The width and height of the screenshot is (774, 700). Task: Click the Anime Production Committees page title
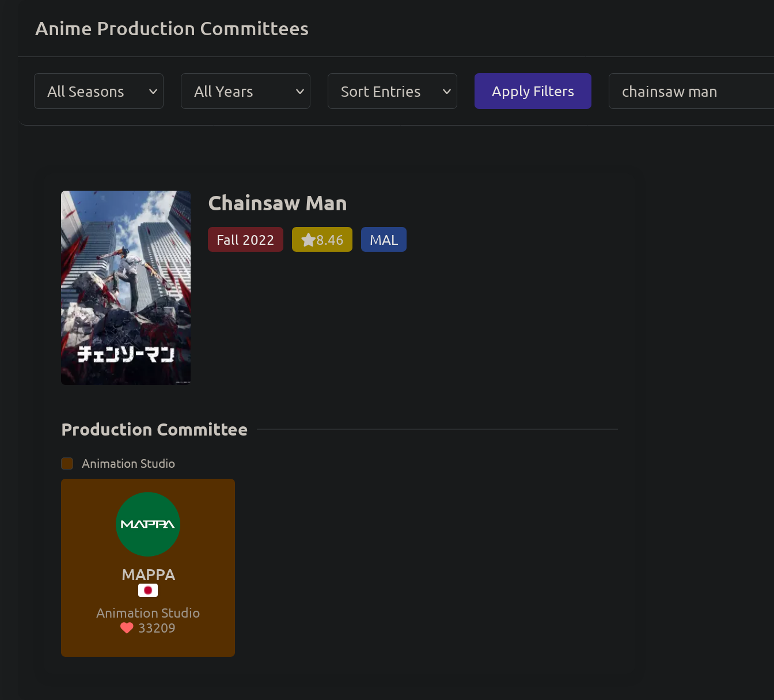(172, 29)
